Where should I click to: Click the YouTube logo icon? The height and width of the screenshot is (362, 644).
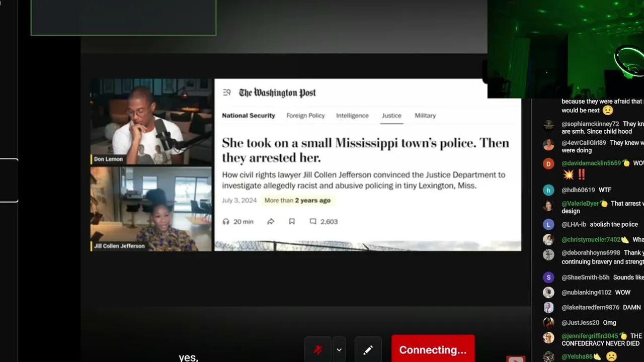[x=516, y=359]
